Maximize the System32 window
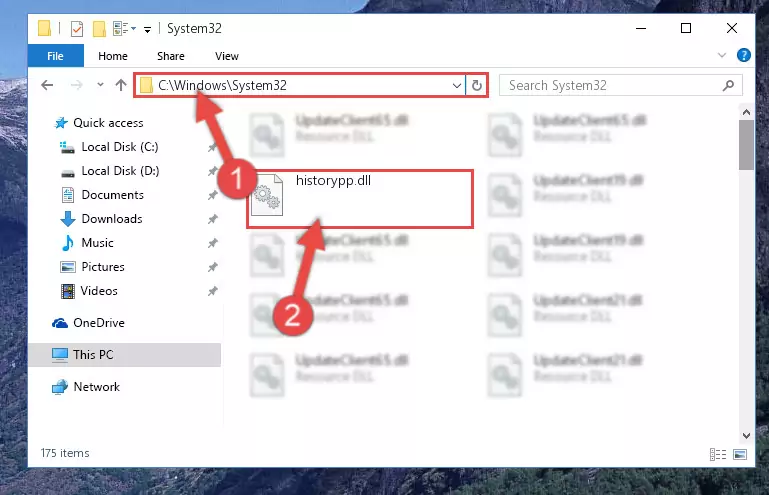 coord(686,28)
